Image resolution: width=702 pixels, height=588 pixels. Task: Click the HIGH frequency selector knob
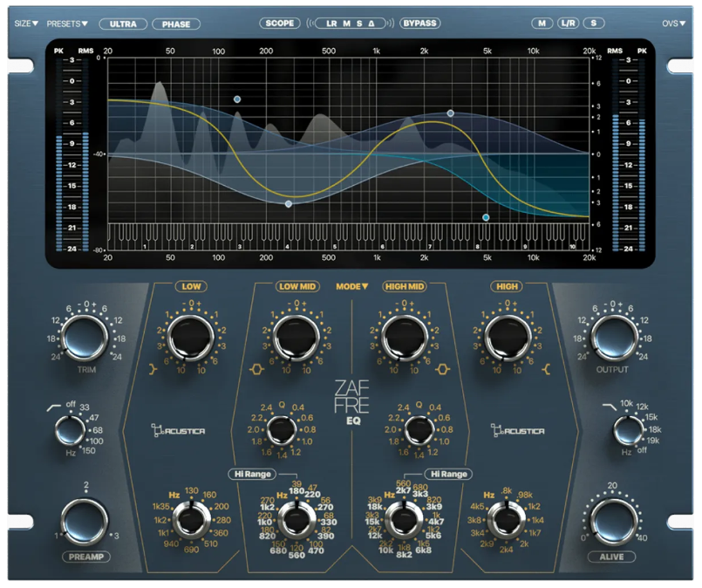(x=507, y=520)
